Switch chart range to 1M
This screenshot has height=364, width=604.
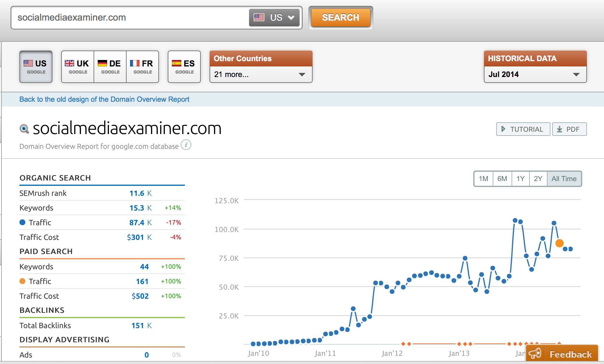[x=483, y=179]
